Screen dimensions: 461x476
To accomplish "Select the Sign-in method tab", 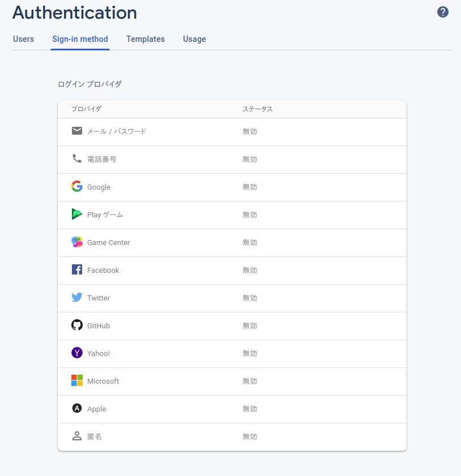I will point(80,39).
